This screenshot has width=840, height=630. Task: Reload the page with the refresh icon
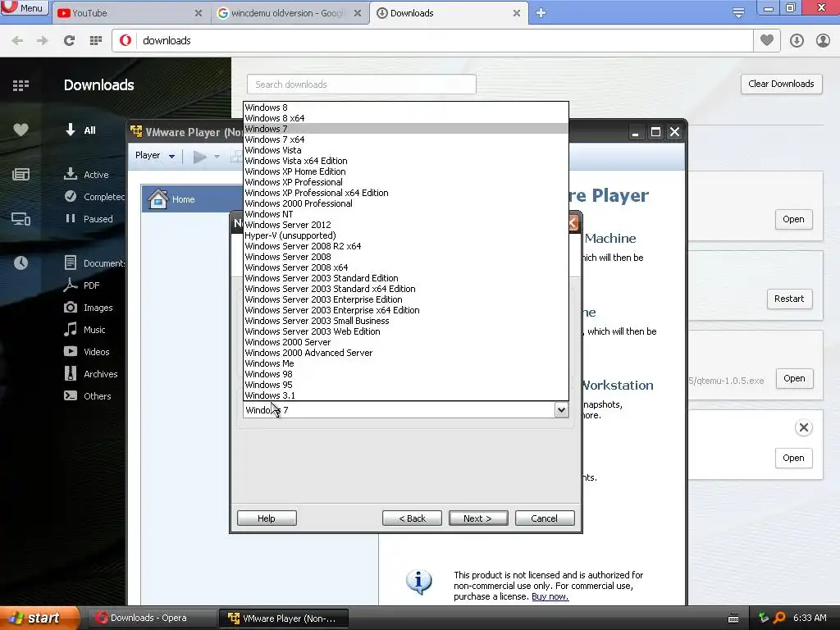(69, 41)
